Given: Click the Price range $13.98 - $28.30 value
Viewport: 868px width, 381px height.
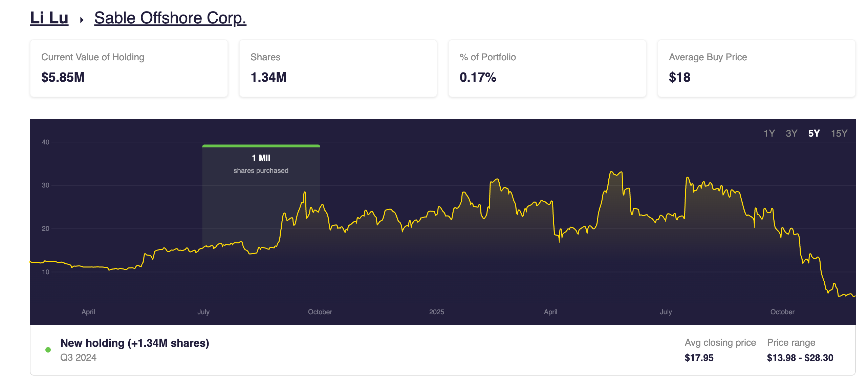Looking at the screenshot, I should click(x=800, y=358).
